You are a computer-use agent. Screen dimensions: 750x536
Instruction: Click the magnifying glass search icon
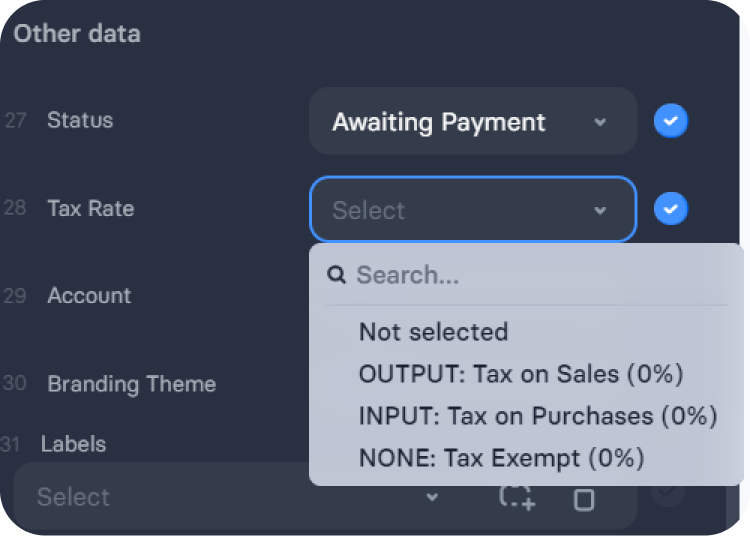pos(336,275)
